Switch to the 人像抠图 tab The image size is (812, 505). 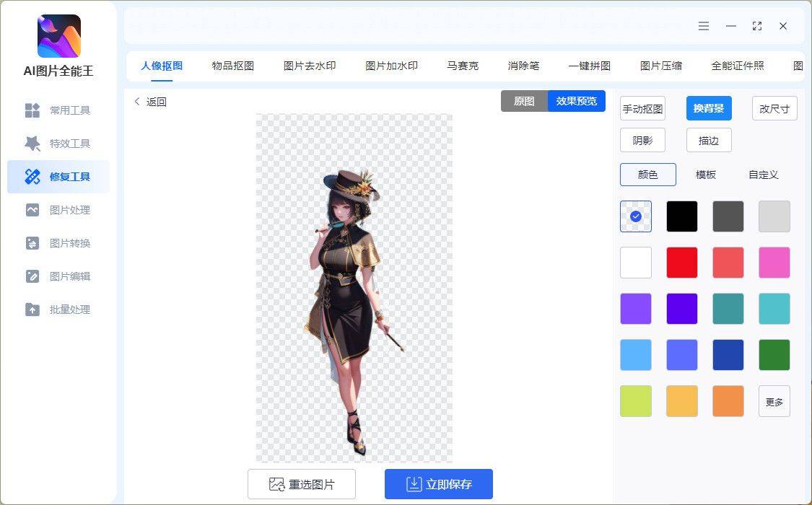tap(162, 66)
